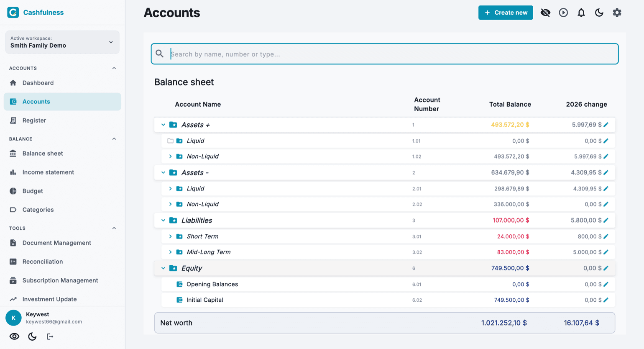Edit Liquid 1.01 row pencil icon

pos(606,141)
